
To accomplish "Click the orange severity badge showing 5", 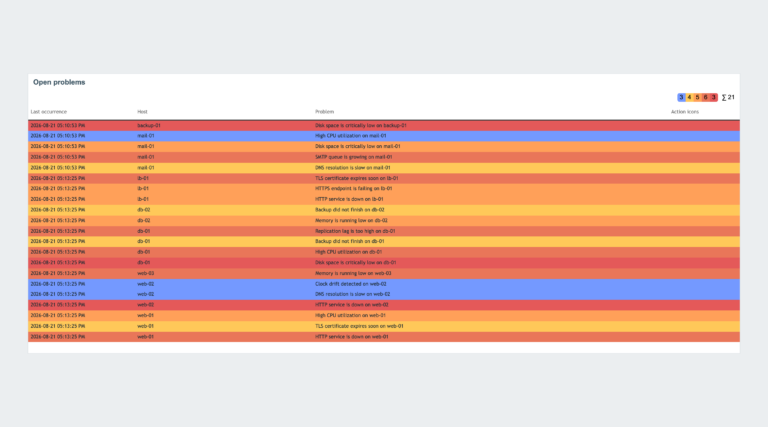I will (697, 97).
